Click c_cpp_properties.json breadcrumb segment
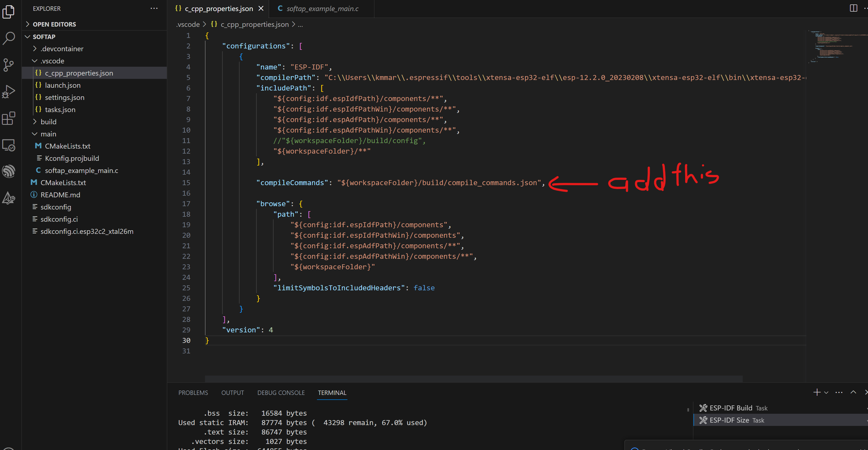 [x=255, y=24]
